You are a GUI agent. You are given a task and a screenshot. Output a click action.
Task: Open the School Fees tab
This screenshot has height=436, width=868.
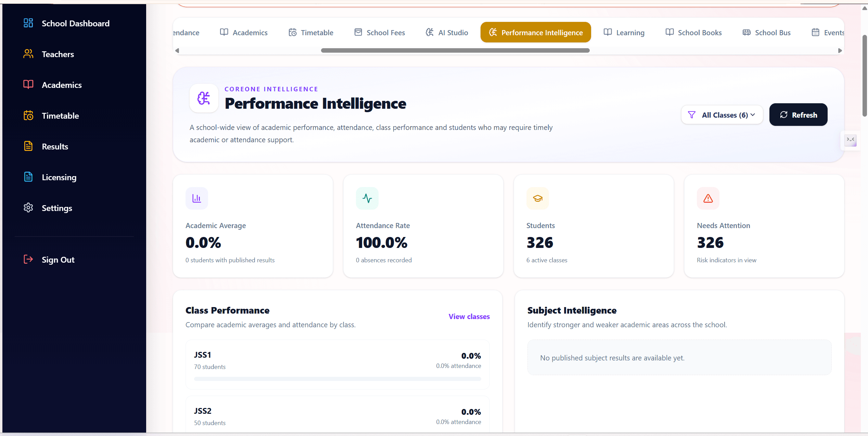(x=380, y=32)
